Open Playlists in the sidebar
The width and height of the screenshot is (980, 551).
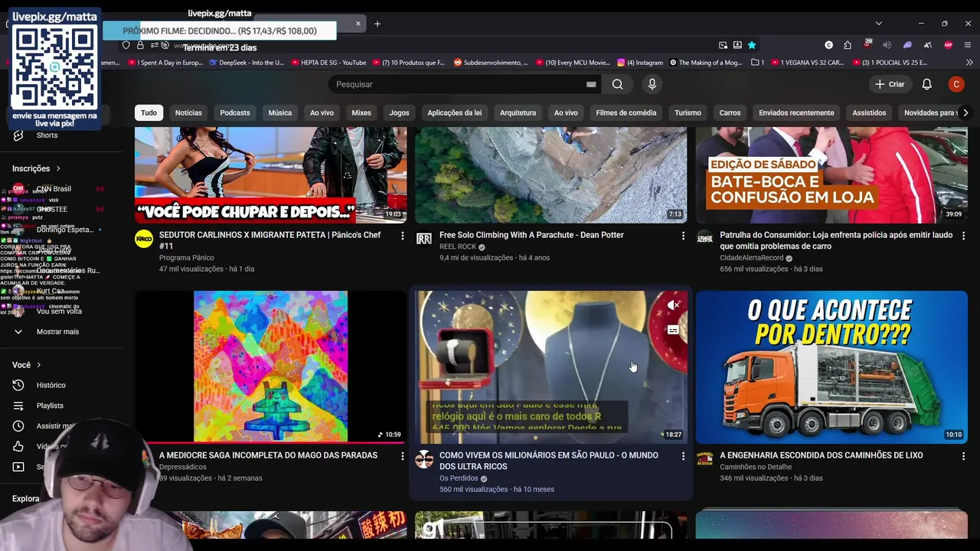[50, 406]
